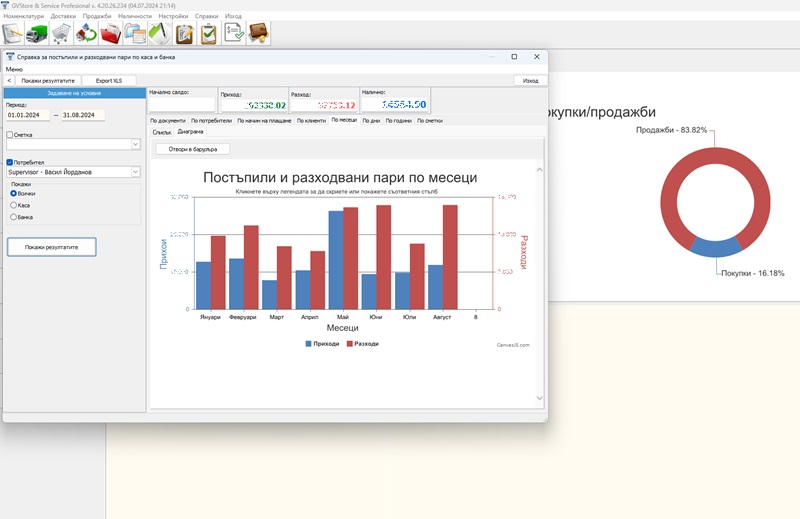The image size is (800, 519).
Task: Switch to По дни tab
Action: pos(371,121)
